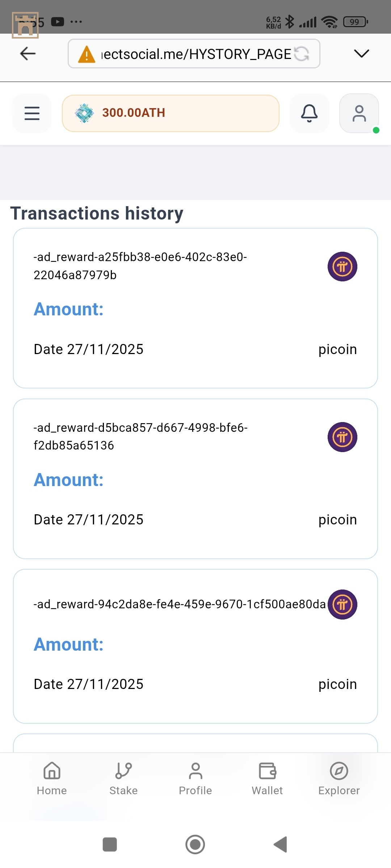The height and width of the screenshot is (868, 391).
Task: Open the Profile tab
Action: pyautogui.click(x=195, y=778)
